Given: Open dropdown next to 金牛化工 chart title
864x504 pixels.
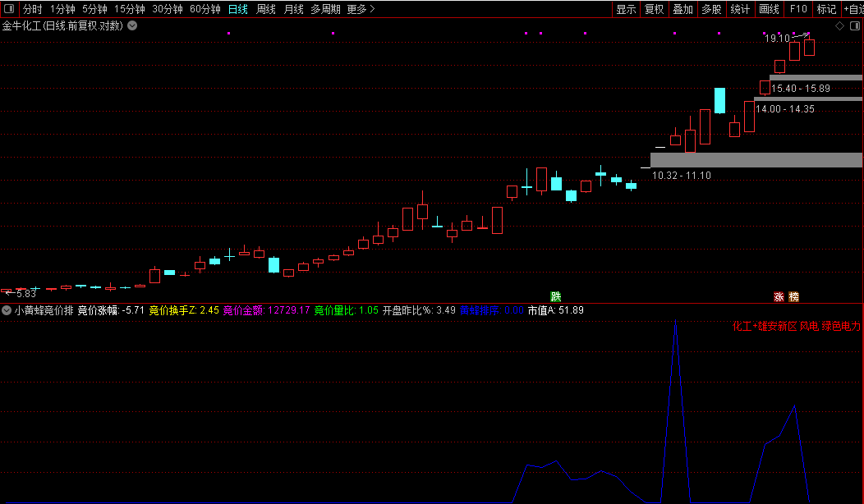Looking at the screenshot, I should click(132, 25).
